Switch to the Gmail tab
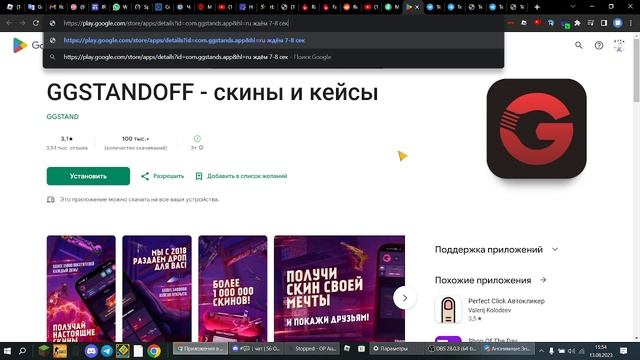Image resolution: width=640 pixels, height=360 pixels. point(56,7)
